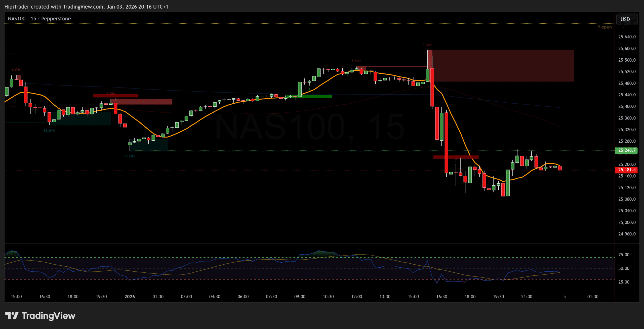Click the 5.526K red volume label
Image resolution: width=644 pixels, height=329 pixels.
[x=356, y=61]
